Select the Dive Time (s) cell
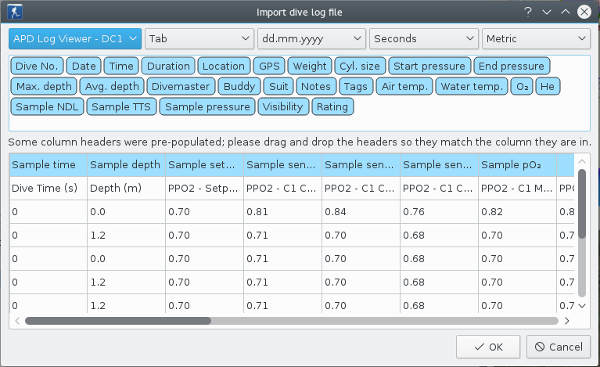This screenshot has height=367, width=600. coord(49,188)
